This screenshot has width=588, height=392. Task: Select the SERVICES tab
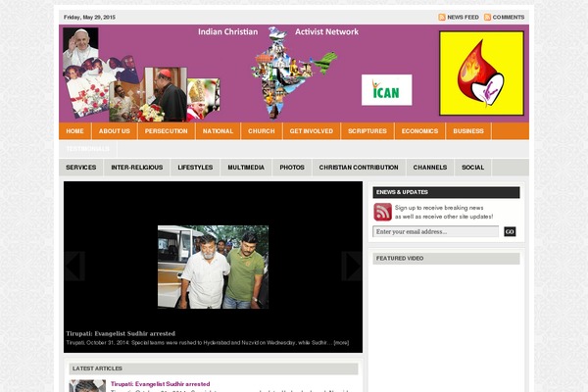tap(81, 168)
